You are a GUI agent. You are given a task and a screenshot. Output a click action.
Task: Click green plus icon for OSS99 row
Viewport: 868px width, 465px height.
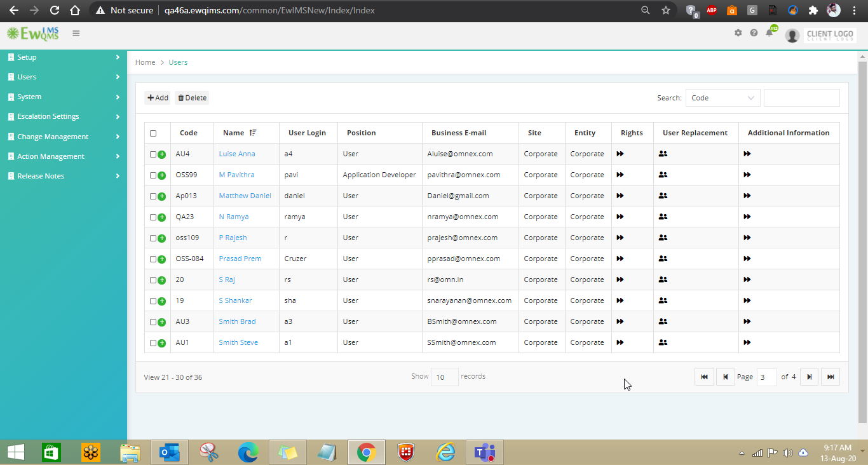coord(161,175)
